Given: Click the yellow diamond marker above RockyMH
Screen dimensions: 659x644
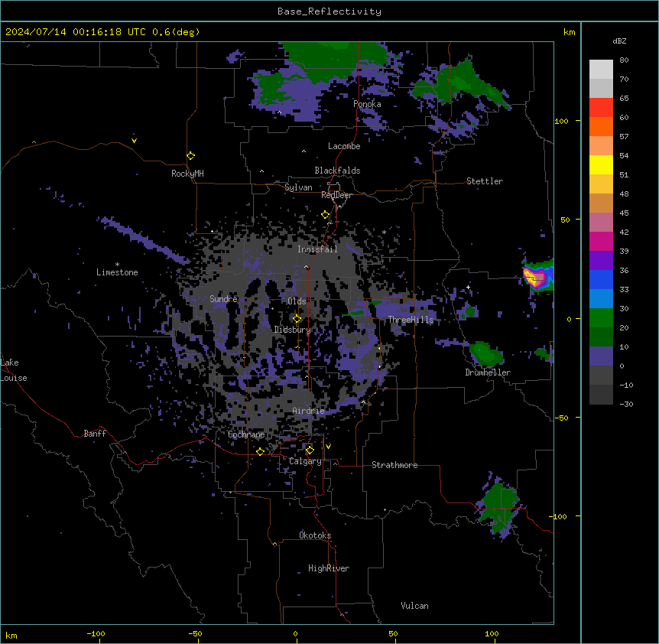Looking at the screenshot, I should coord(190,156).
